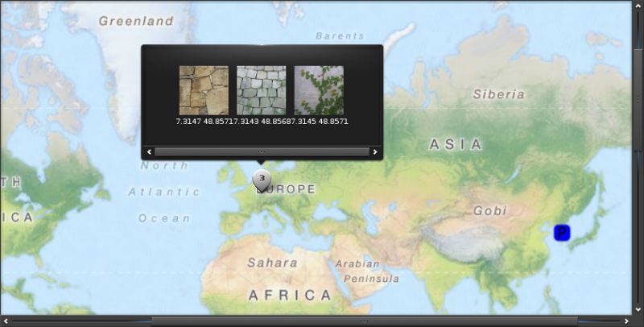Screen dimensions: 644x327
Task: Click the blue P marker near Japan
Action: pyautogui.click(x=562, y=233)
